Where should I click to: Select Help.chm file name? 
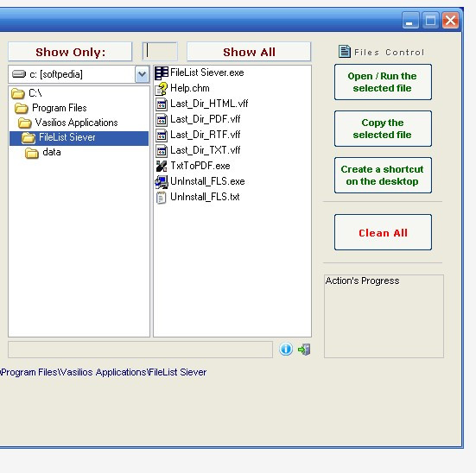(x=190, y=88)
